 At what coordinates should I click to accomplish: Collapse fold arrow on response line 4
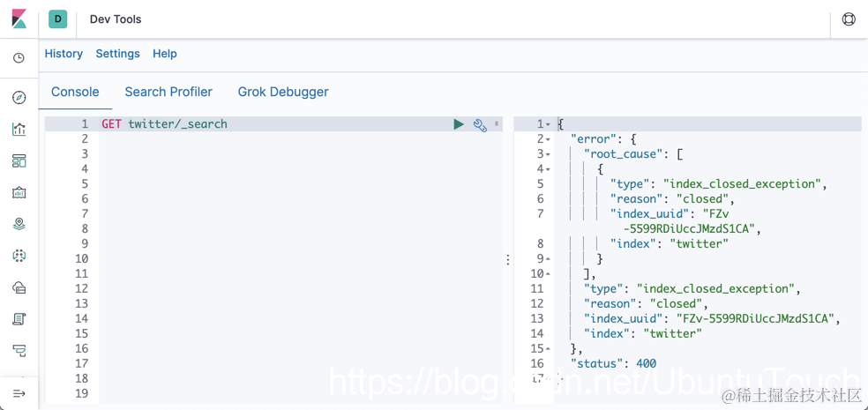pyautogui.click(x=548, y=169)
